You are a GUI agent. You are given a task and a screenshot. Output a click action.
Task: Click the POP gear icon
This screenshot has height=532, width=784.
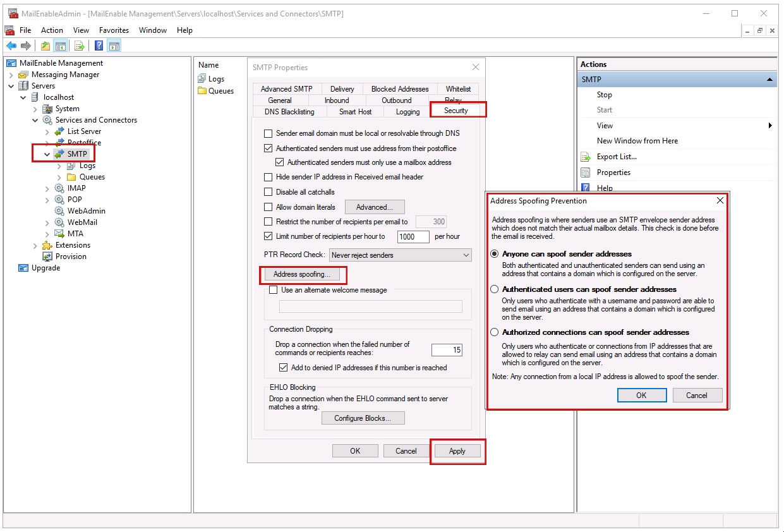click(59, 200)
